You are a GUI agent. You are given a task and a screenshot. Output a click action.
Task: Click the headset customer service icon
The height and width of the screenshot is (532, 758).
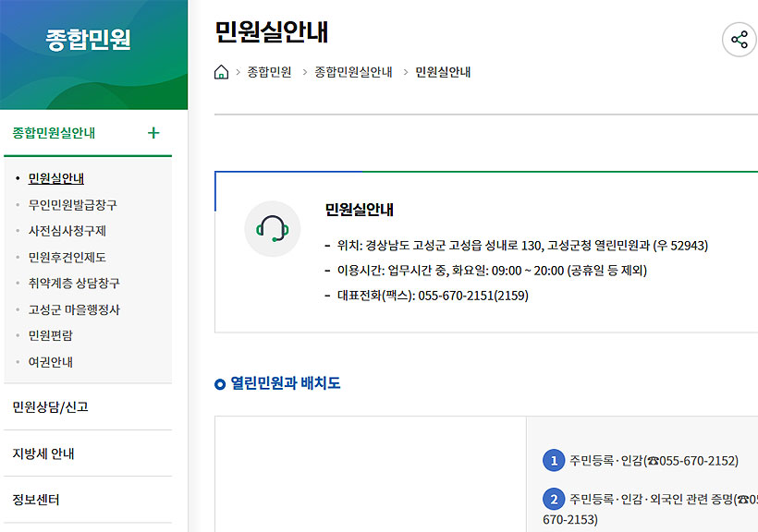point(271,227)
